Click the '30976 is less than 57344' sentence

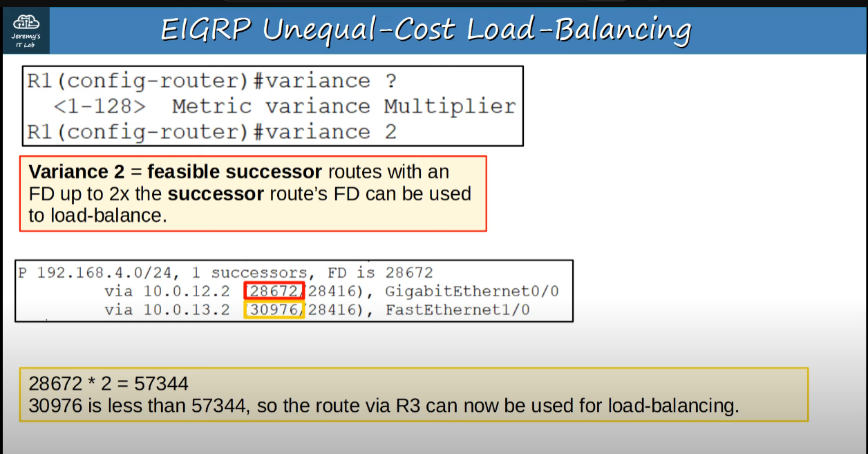pyautogui.click(x=137, y=406)
